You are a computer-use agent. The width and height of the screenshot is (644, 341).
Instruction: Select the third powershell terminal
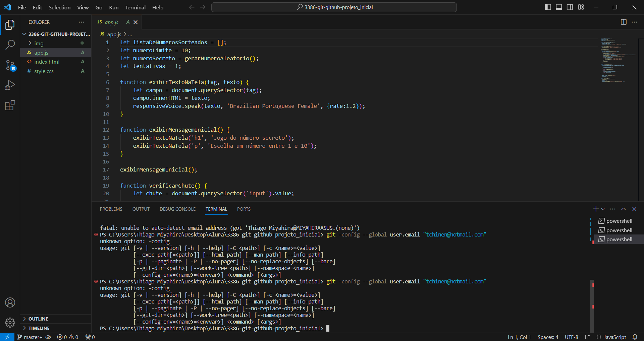pyautogui.click(x=619, y=240)
